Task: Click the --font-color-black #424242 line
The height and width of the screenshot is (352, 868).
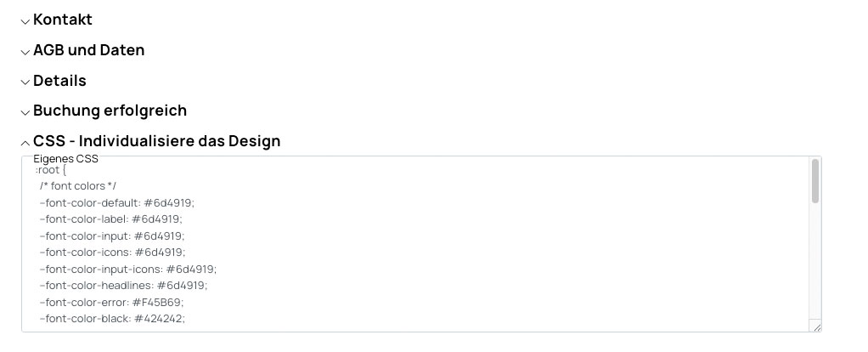Action: click(111, 318)
